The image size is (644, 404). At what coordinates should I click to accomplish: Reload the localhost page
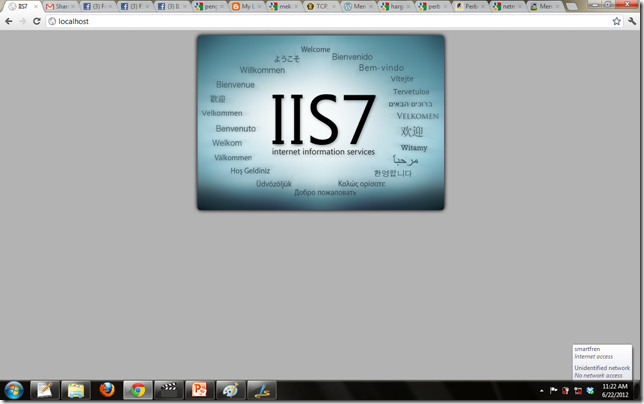tap(37, 21)
